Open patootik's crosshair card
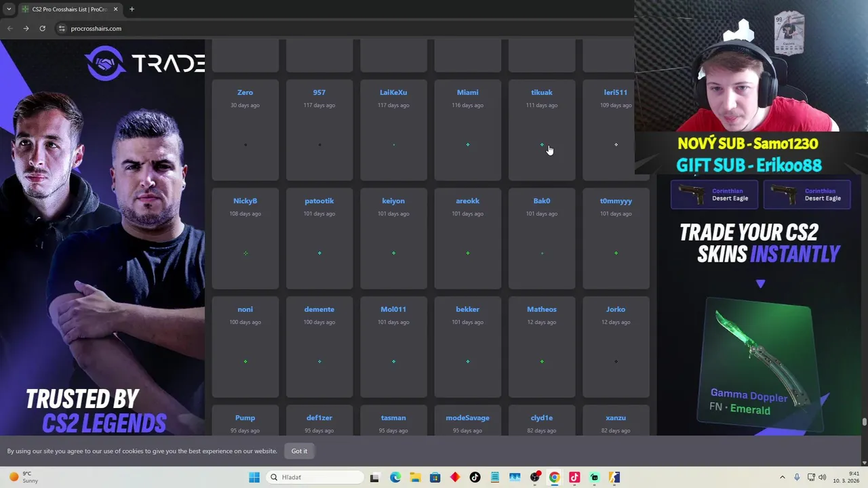This screenshot has height=488, width=868. tap(319, 239)
